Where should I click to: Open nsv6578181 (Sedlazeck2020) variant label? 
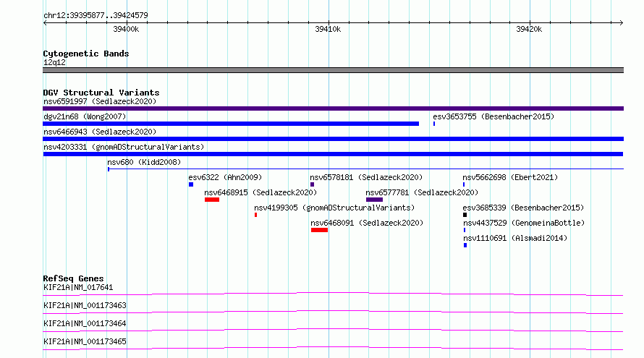coord(366,177)
